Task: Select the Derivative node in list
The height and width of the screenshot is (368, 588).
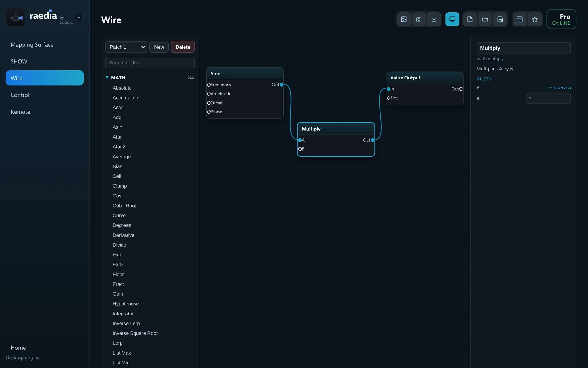Action: (x=123, y=235)
